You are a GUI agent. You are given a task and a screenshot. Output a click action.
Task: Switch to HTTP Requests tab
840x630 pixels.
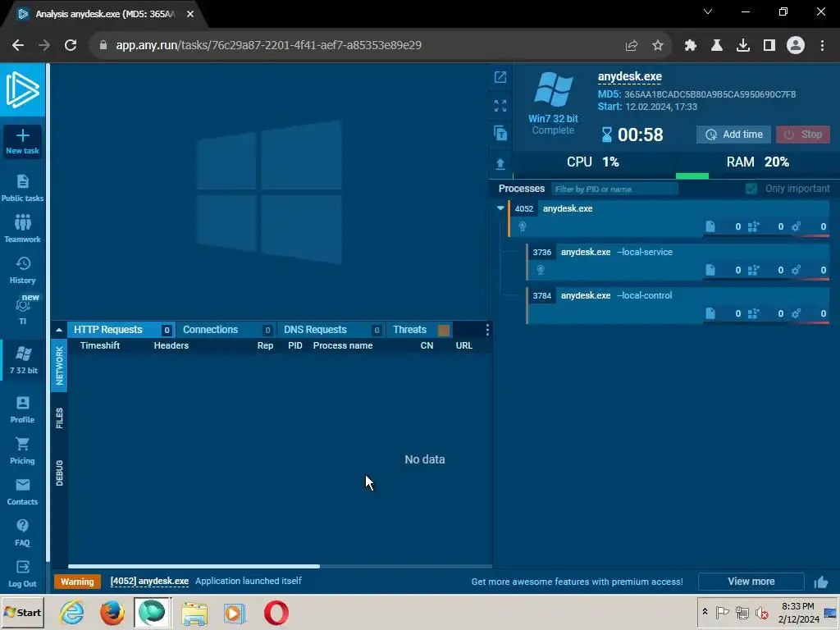(x=121, y=330)
